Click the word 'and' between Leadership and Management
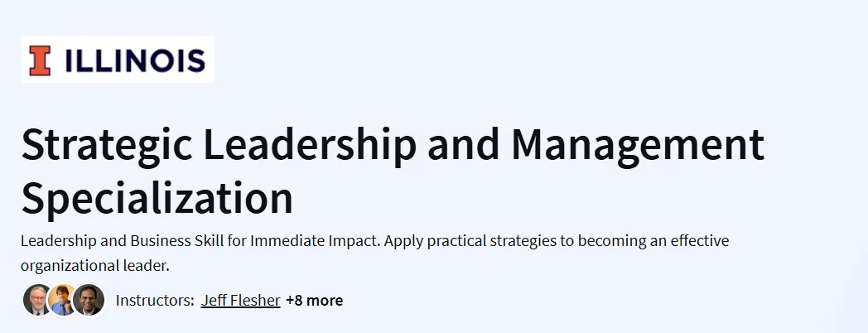The width and height of the screenshot is (868, 333). coord(463,143)
